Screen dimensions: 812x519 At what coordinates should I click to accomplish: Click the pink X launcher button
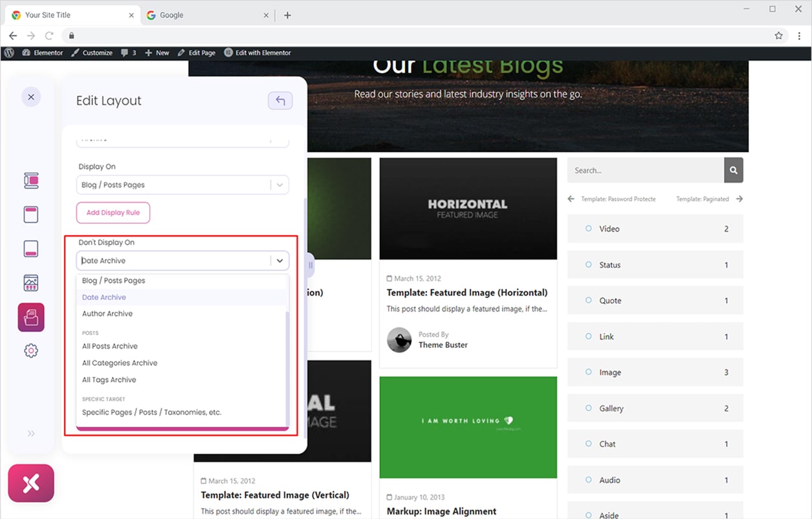31,483
